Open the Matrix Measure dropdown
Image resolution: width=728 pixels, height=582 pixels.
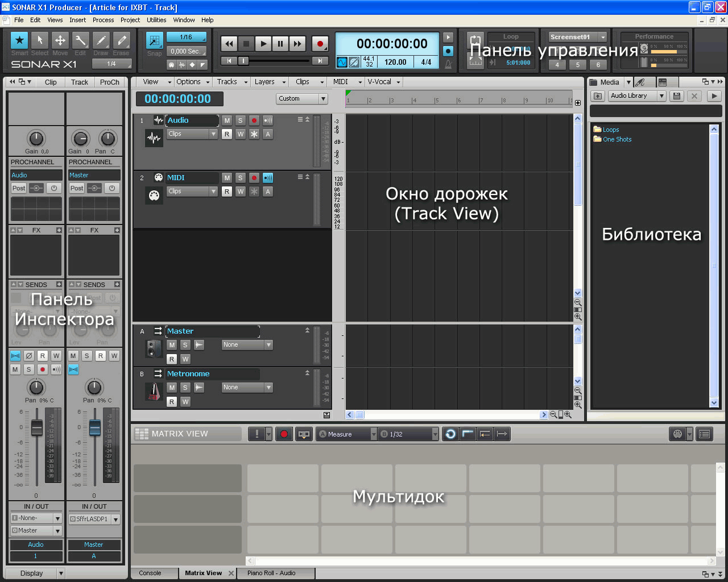(347, 434)
